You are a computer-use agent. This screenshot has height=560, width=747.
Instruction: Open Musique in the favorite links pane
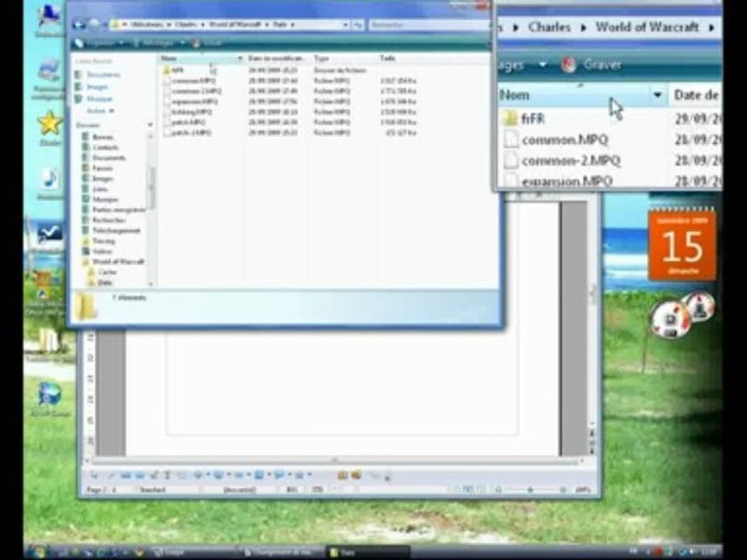pyautogui.click(x=94, y=99)
